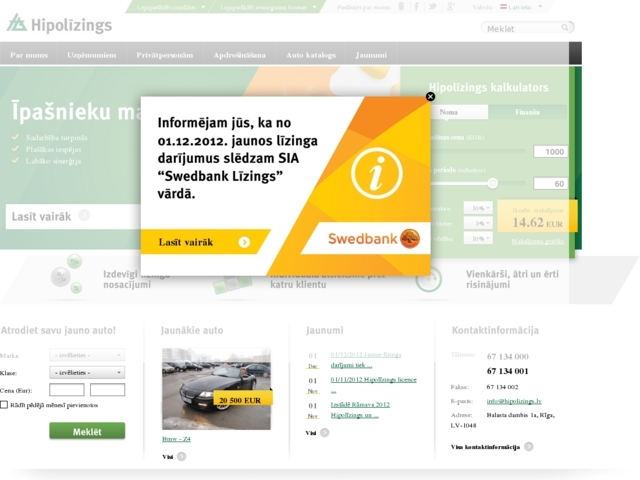Open Uzņēmumiem menu
The height and width of the screenshot is (480, 640).
coord(92,55)
